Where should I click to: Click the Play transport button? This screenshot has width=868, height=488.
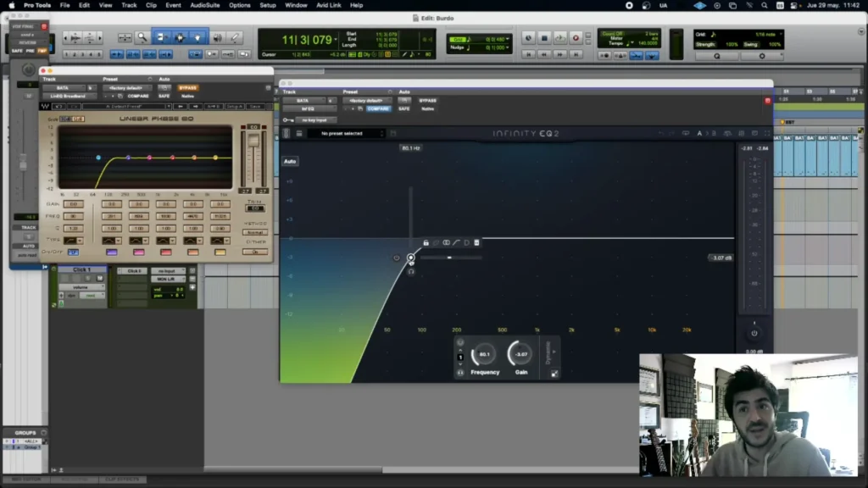pos(559,38)
